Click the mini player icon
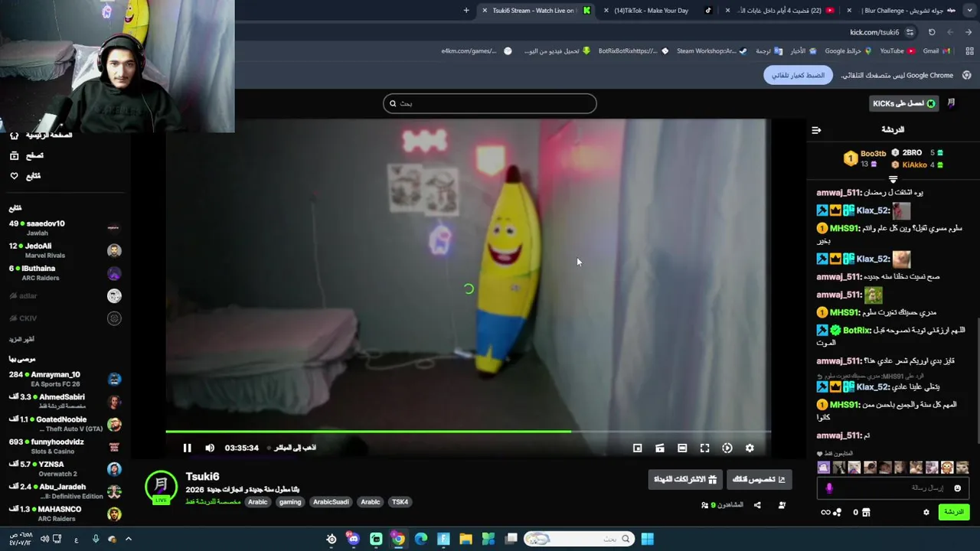The image size is (980, 551). 637,448
